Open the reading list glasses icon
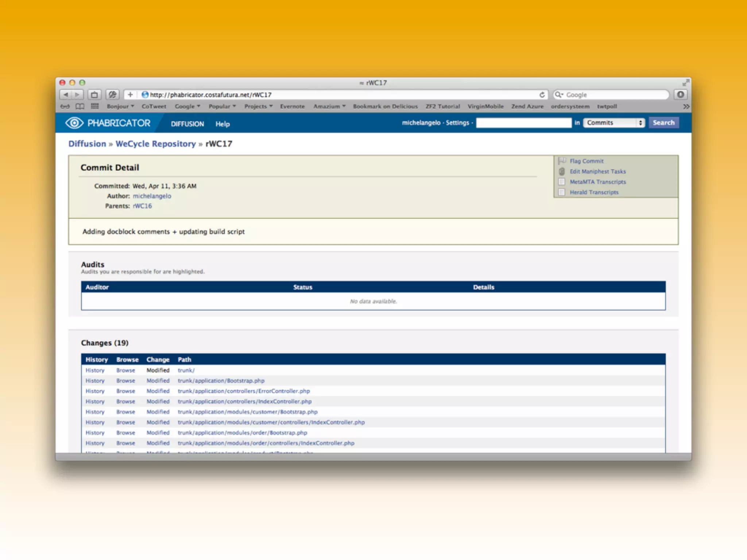Screen dimensions: 747x560 (x=65, y=106)
